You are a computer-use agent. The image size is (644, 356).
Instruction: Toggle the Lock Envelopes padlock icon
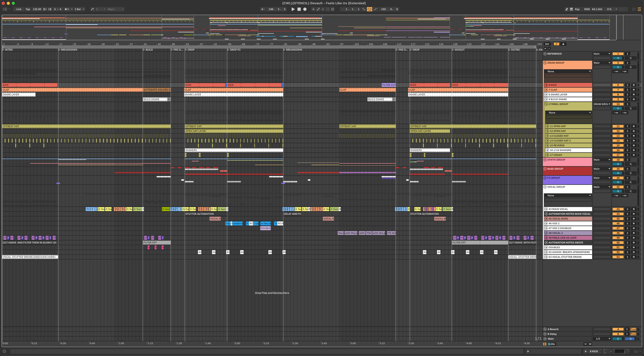pyautogui.click(x=563, y=44)
